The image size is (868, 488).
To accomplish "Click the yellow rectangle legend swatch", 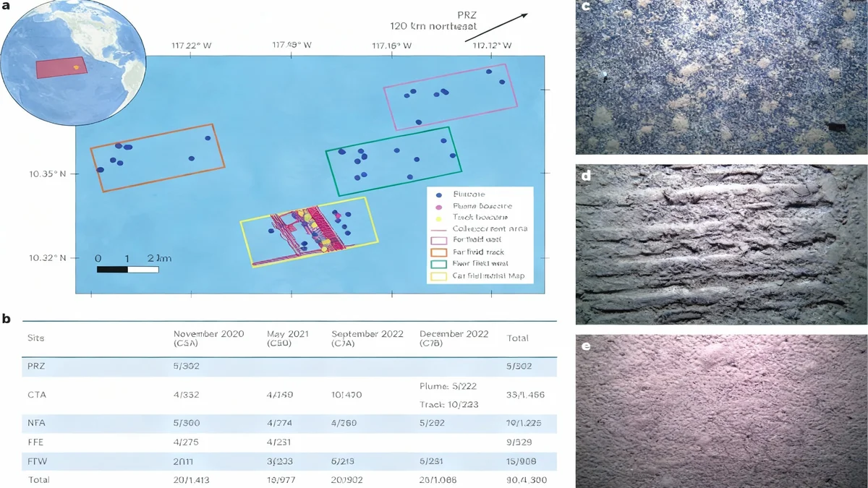I will 440,275.
